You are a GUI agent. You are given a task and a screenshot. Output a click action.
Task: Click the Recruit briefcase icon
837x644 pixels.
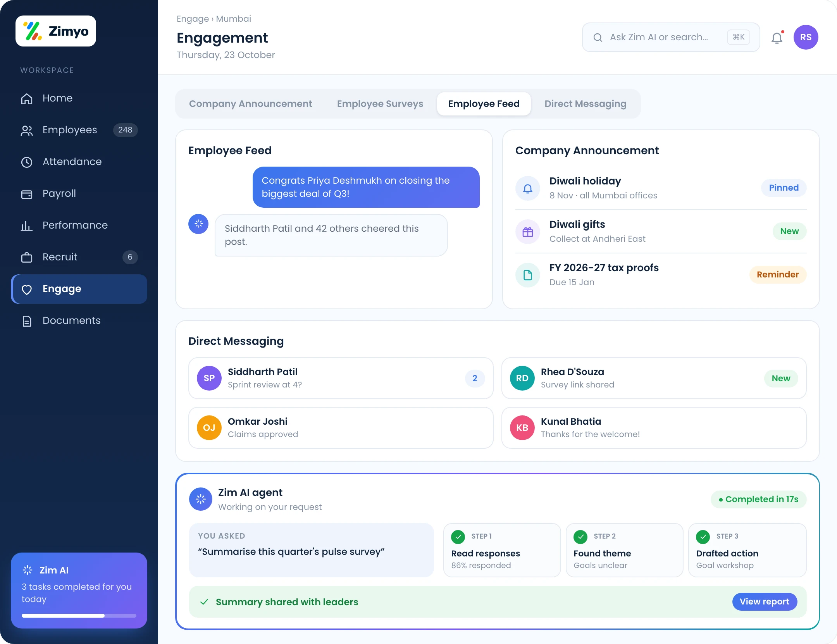coord(27,257)
